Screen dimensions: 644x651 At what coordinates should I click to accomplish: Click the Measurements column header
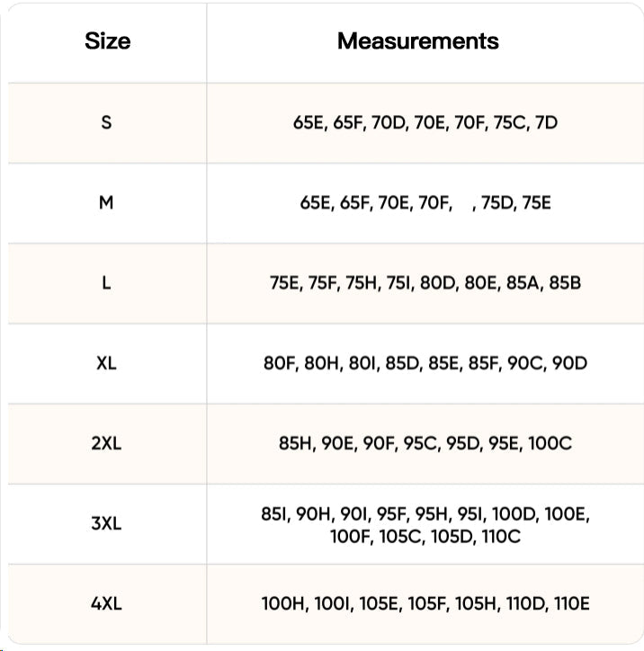417,41
